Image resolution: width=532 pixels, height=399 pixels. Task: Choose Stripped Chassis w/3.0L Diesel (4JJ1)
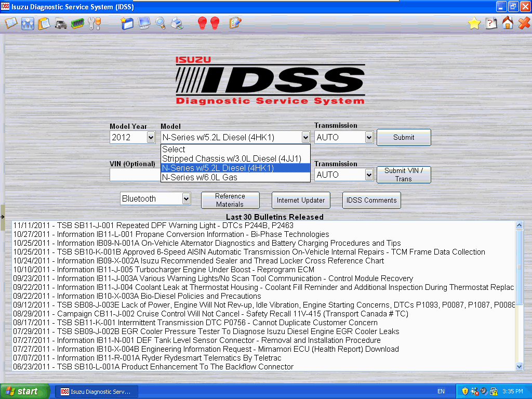click(x=235, y=159)
